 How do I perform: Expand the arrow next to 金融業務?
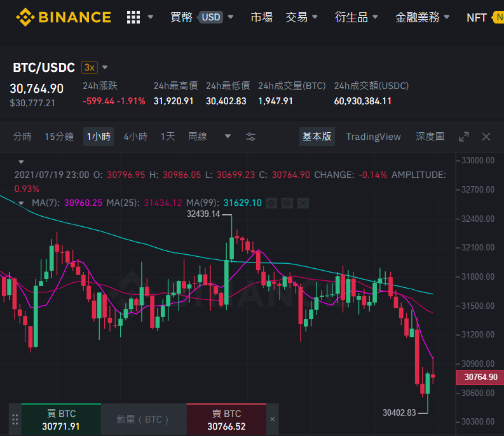click(x=446, y=17)
